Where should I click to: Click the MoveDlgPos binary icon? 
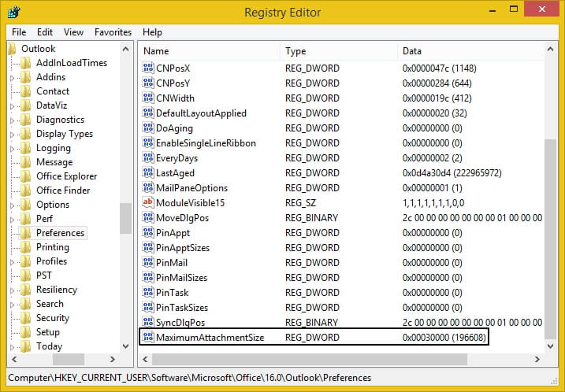147,217
